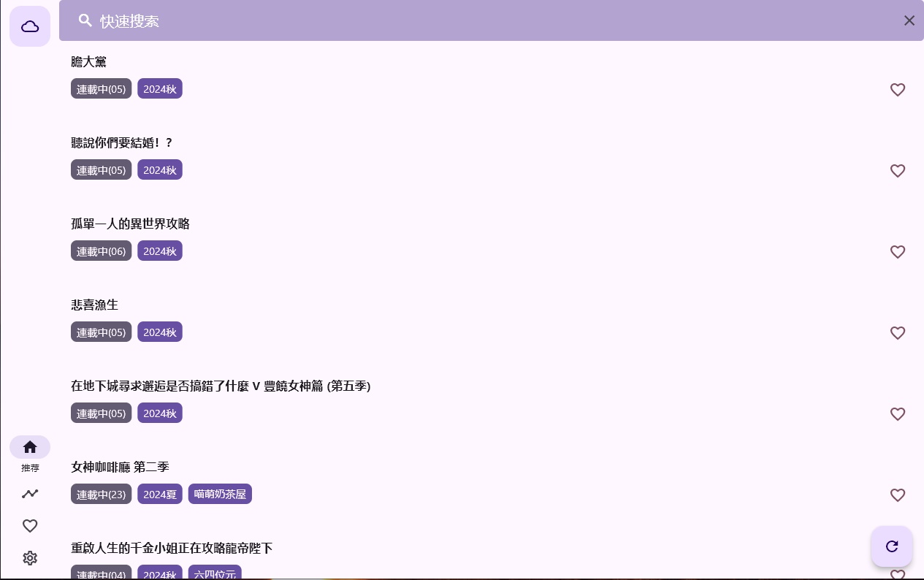This screenshot has height=580, width=924.
Task: Open the 膽大黨 anime entry
Action: click(89, 62)
